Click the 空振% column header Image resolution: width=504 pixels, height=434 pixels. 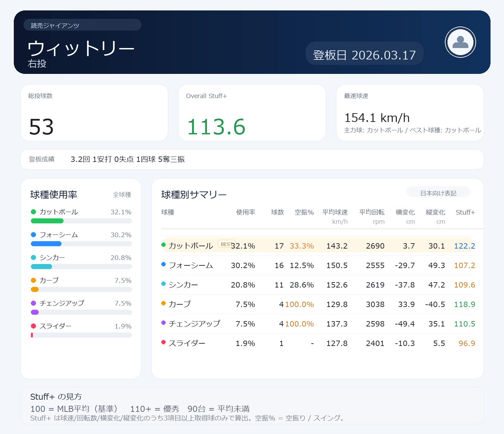click(x=304, y=212)
